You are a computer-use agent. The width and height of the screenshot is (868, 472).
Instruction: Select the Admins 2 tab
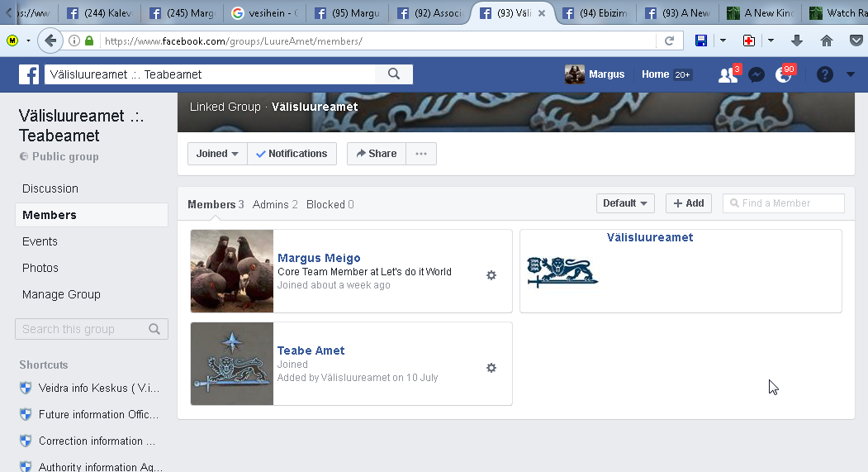[x=275, y=204]
